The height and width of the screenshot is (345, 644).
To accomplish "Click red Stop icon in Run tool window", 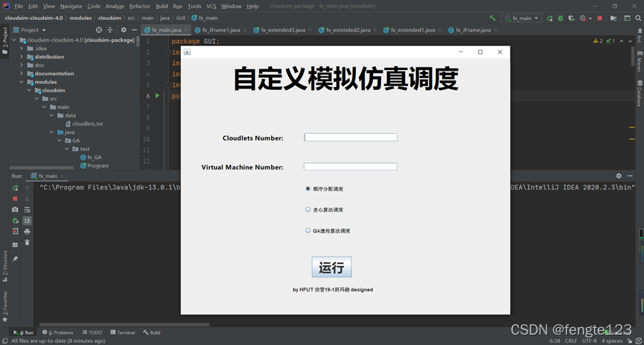I will click(15, 199).
